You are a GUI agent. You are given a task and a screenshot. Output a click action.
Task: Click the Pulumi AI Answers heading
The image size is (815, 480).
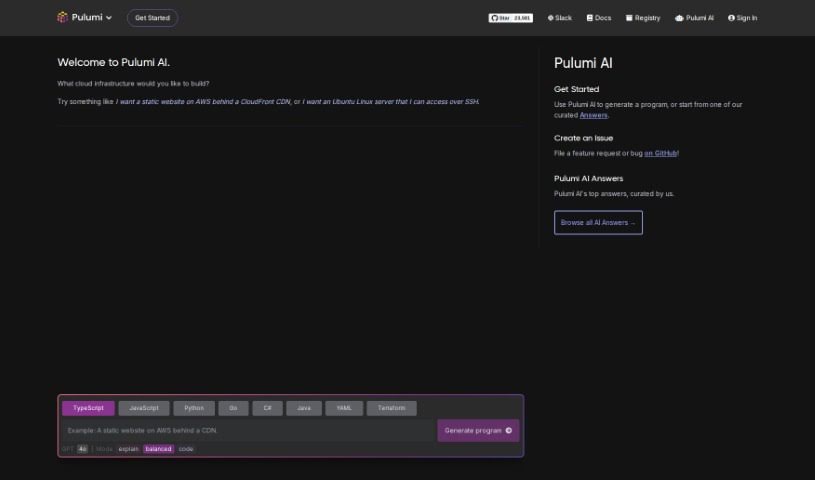[x=588, y=178]
